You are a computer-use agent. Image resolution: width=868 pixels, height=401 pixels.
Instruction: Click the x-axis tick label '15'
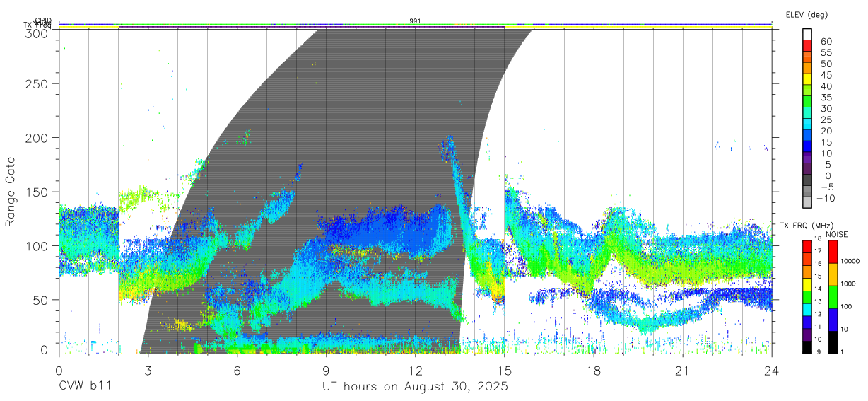coord(505,370)
